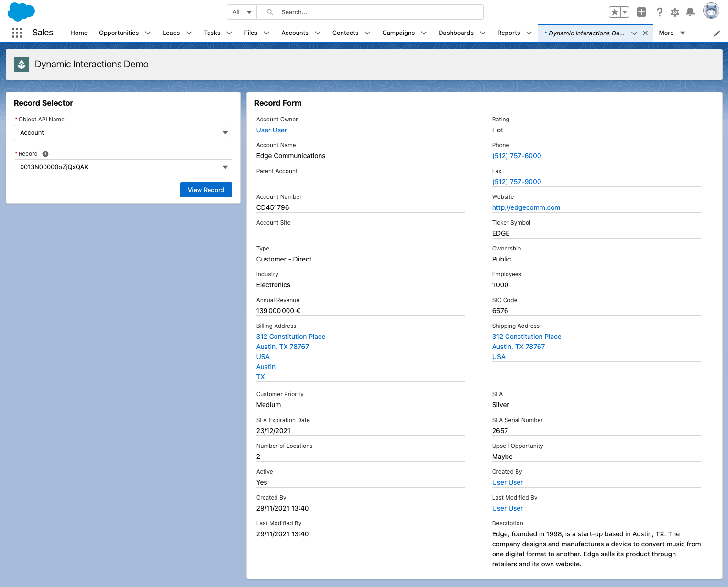The width and height of the screenshot is (728, 587).
Task: Expand the Dynamic Interactions tab chevron
Action: pyautogui.click(x=634, y=33)
